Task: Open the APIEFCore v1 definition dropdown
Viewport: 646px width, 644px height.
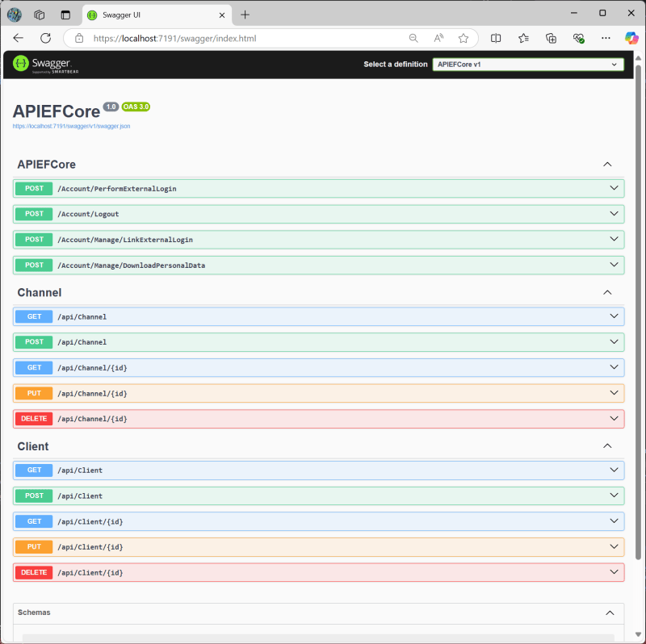Action: (x=528, y=65)
